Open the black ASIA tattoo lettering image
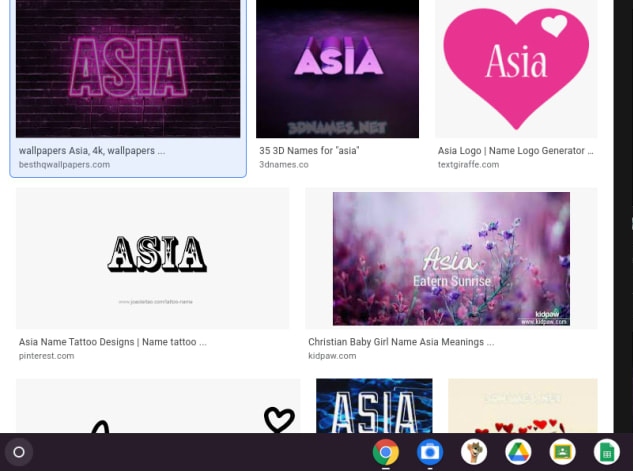633x471 pixels. point(153,258)
